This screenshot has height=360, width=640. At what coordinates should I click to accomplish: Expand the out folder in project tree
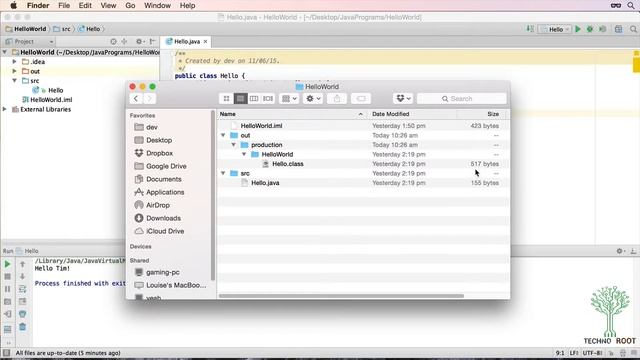15,71
